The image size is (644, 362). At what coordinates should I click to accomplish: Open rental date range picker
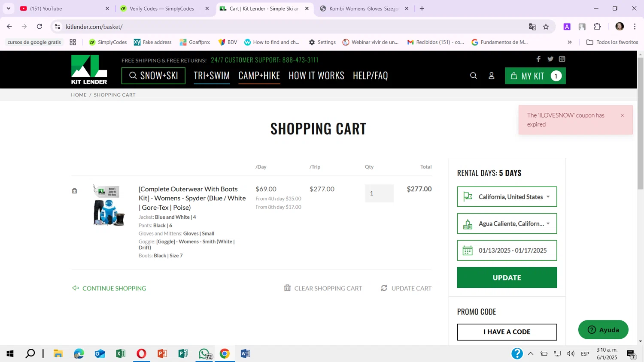tap(507, 250)
